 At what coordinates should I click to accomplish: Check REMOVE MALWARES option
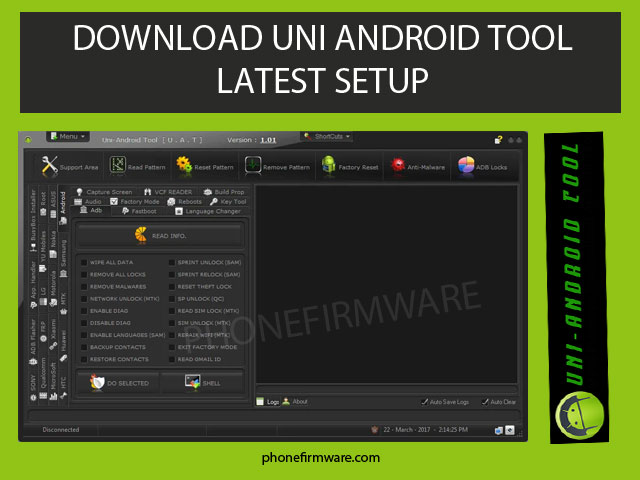click(84, 287)
